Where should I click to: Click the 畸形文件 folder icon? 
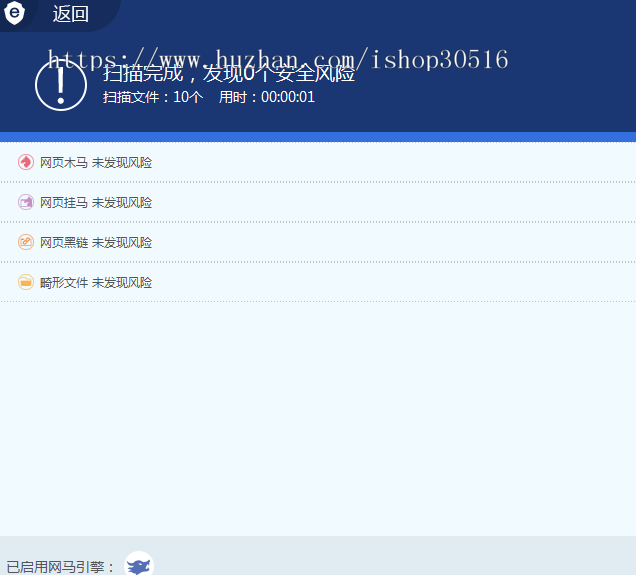26,282
